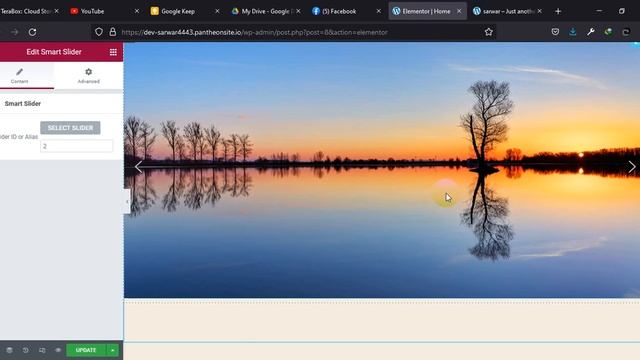Image resolution: width=640 pixels, height=360 pixels.
Task: Open a new browser tab
Action: click(x=558, y=11)
